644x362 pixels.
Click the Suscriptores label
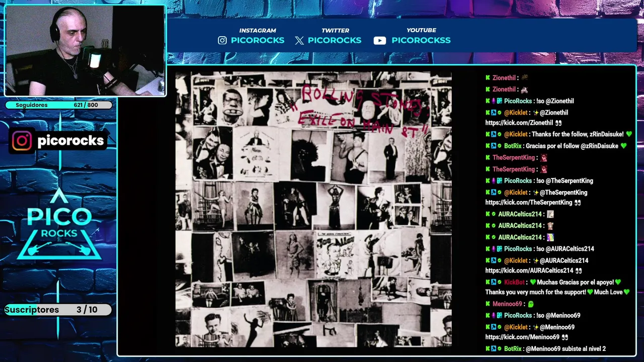click(x=32, y=310)
